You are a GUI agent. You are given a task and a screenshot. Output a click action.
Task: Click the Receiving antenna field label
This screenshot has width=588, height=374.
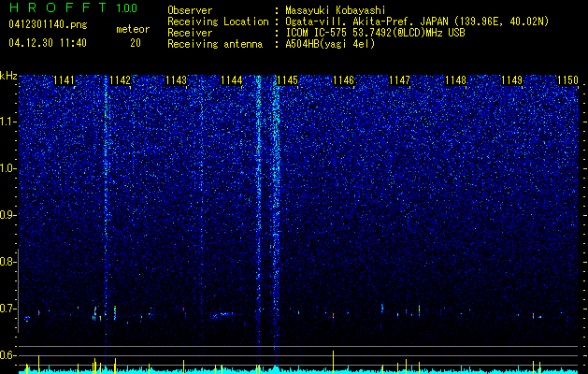pyautogui.click(x=215, y=44)
